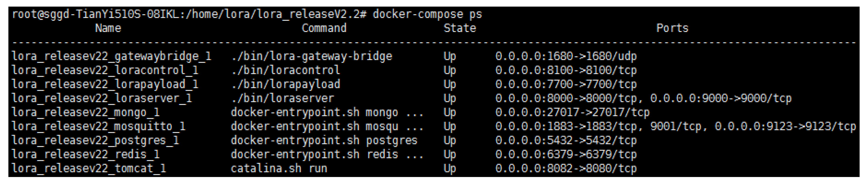Click the Ports column header
Image resolution: width=868 pixels, height=185 pixels.
[672, 28]
